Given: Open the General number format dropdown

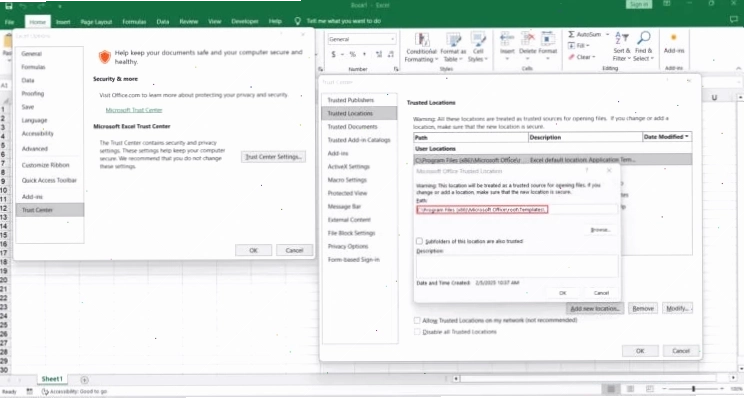Looking at the screenshot, I should click(x=392, y=39).
